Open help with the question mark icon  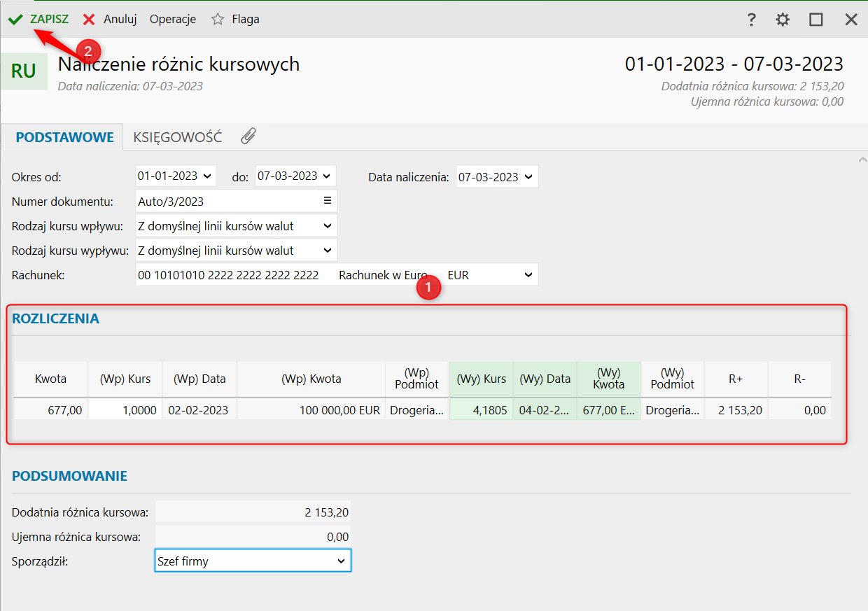pos(751,20)
